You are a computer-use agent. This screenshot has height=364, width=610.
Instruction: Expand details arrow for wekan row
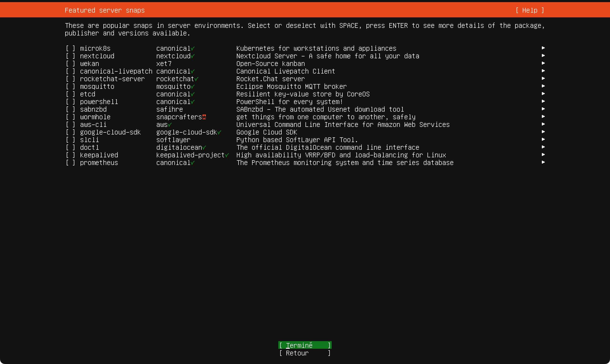[543, 63]
